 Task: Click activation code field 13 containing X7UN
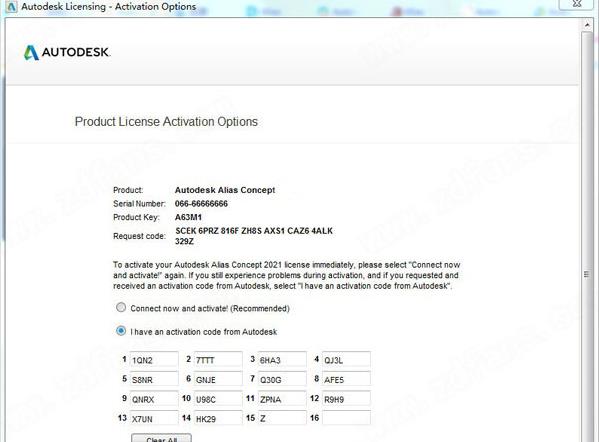click(x=154, y=418)
